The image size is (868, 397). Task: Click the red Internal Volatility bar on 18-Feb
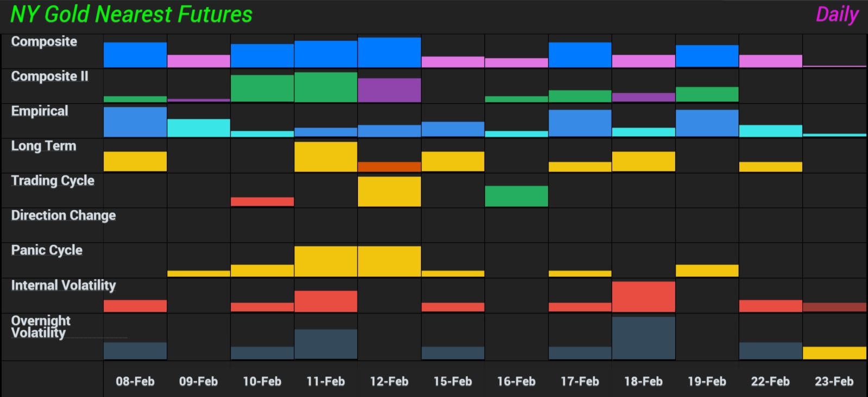coord(644,297)
